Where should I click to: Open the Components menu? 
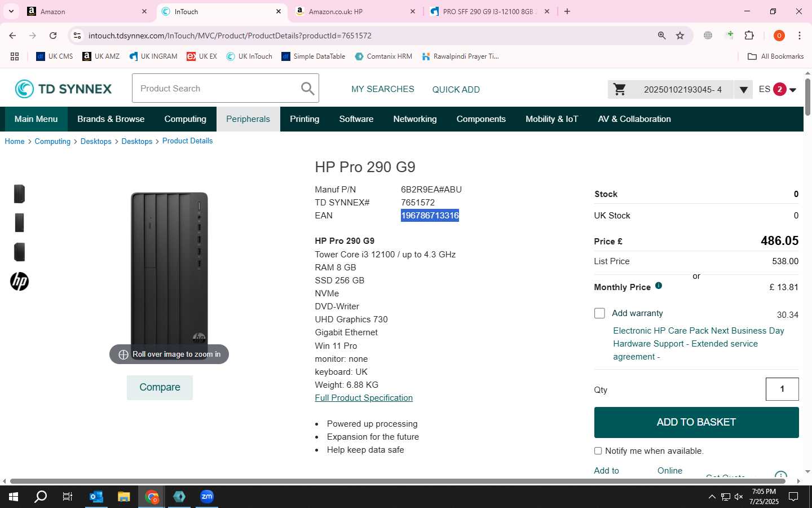point(481,119)
